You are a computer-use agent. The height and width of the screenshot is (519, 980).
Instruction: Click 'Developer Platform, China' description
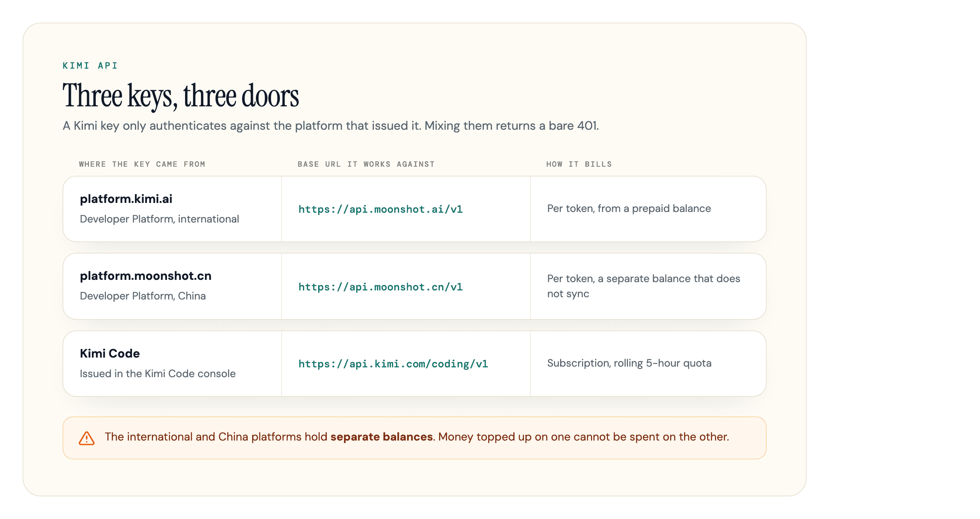point(142,296)
